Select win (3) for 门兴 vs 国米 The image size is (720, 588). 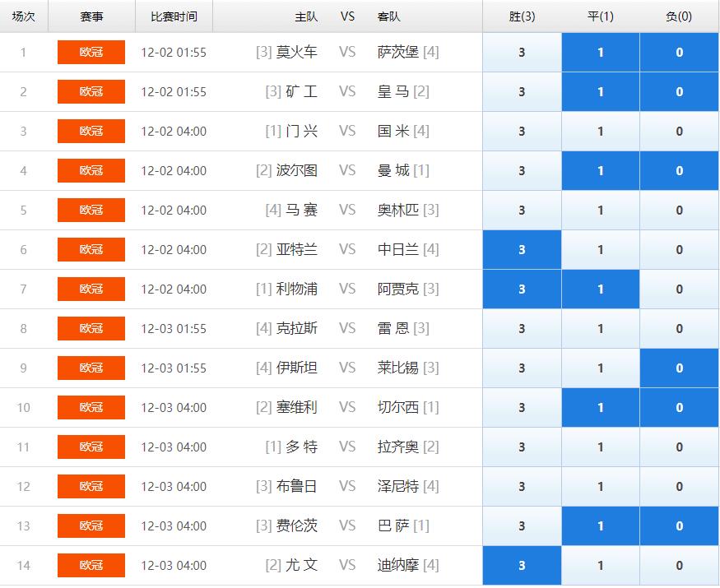click(522, 132)
